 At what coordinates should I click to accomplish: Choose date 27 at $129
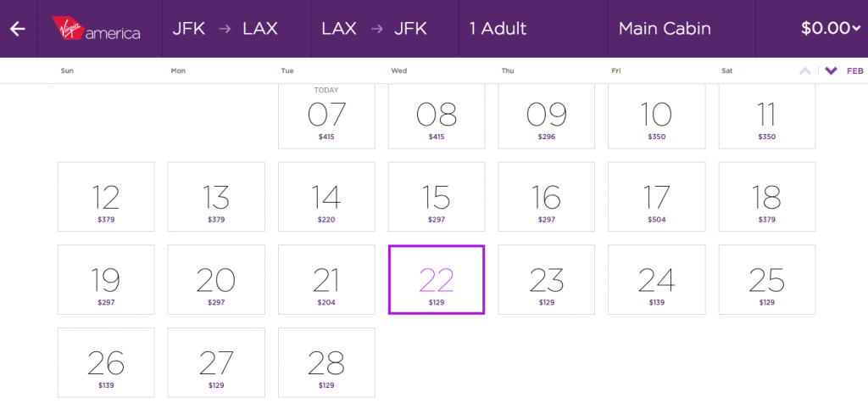[x=216, y=362]
